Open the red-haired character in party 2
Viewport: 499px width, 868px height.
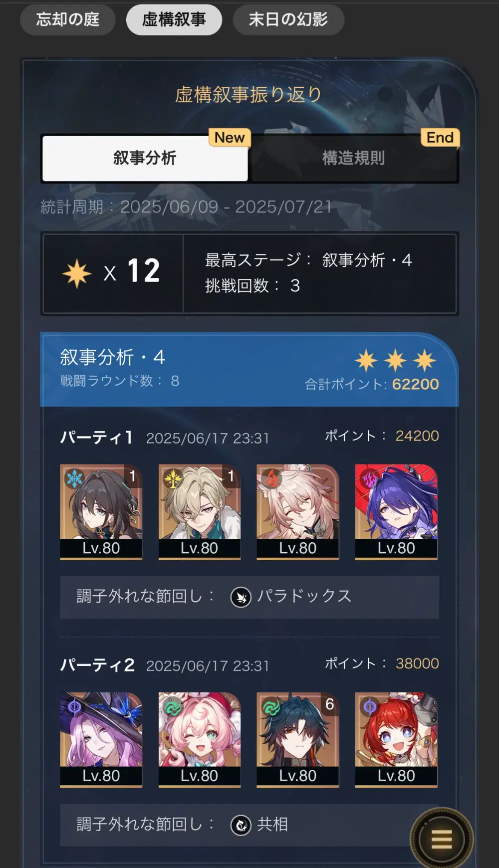point(396,740)
